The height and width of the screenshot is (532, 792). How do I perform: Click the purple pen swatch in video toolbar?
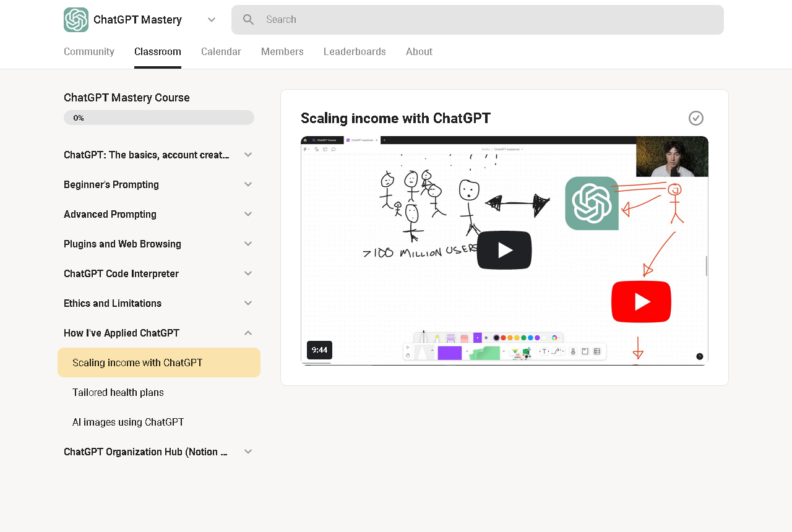click(x=450, y=353)
